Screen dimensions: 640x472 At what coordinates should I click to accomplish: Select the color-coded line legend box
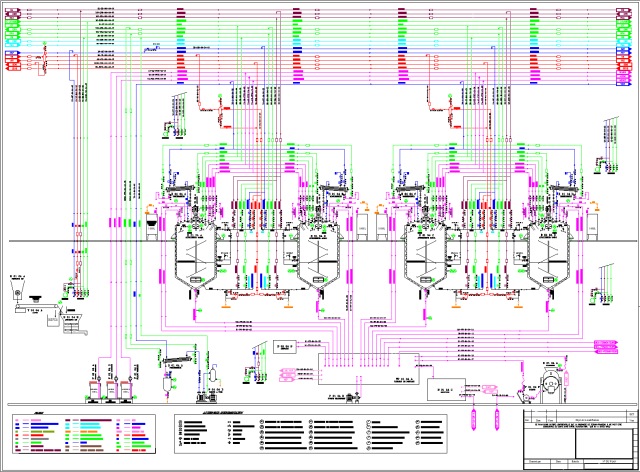tap(84, 434)
